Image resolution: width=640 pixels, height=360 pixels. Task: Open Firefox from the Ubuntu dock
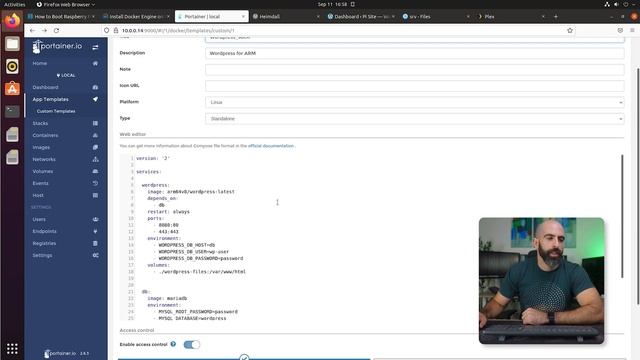(12, 20)
